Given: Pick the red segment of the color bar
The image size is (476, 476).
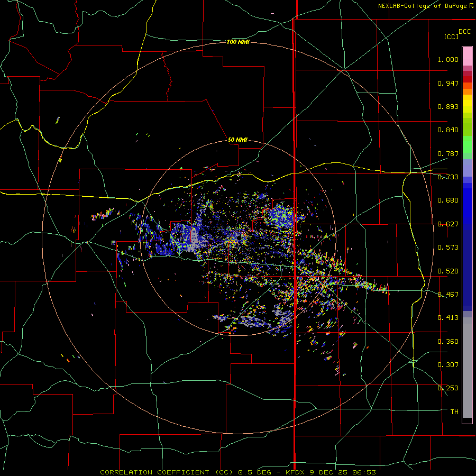Looking at the screenshot, I should click(467, 79).
